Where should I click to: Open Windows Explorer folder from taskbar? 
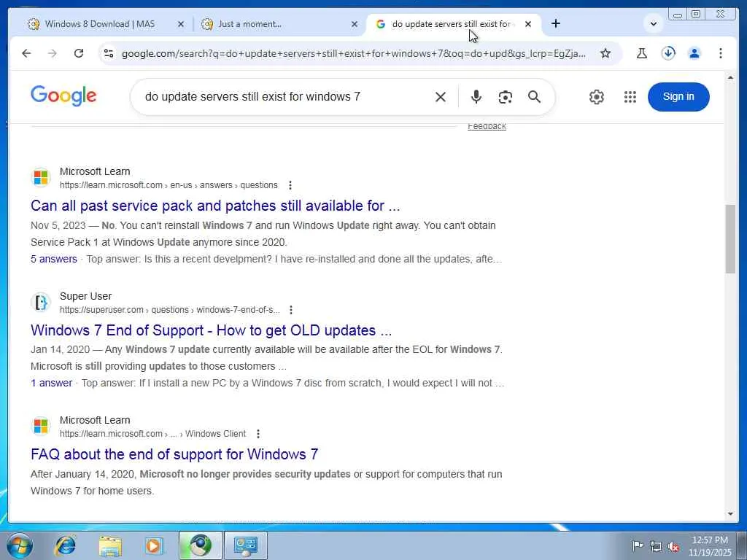tap(110, 545)
